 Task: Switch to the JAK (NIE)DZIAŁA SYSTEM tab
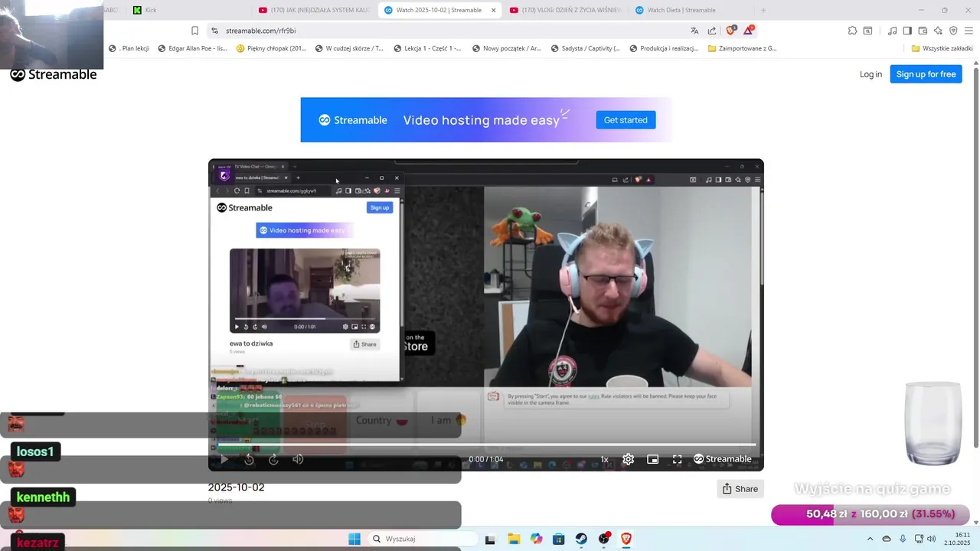314,10
